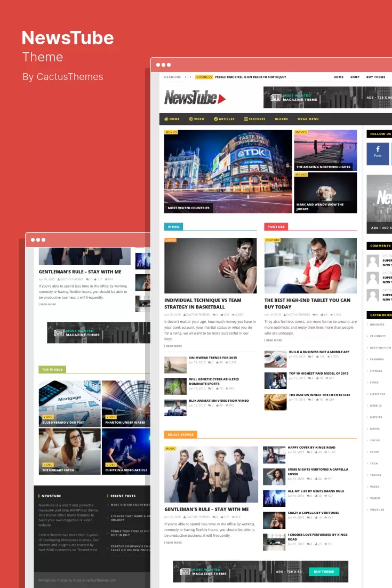
Task: Open the Articles menu item
Action: [x=224, y=119]
